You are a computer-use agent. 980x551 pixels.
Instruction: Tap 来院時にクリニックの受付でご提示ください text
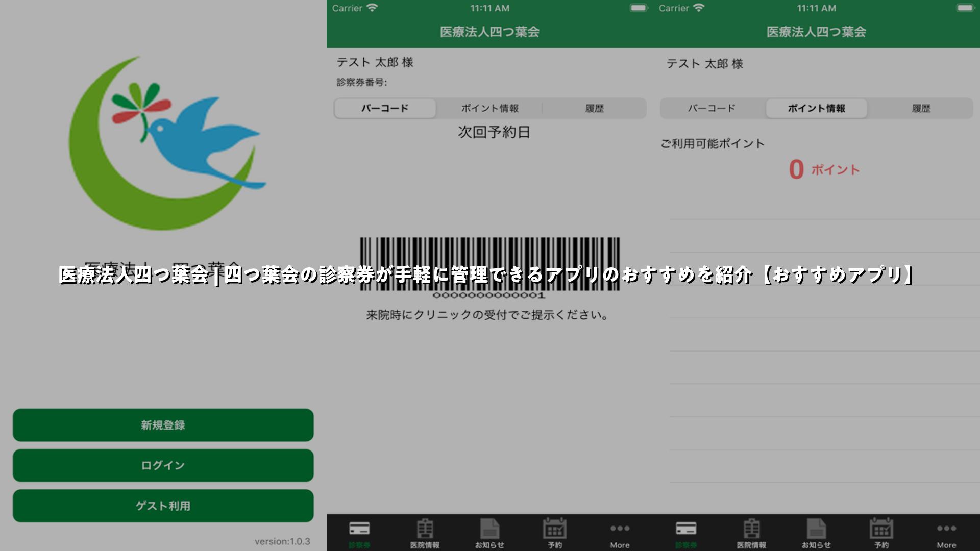487,315
